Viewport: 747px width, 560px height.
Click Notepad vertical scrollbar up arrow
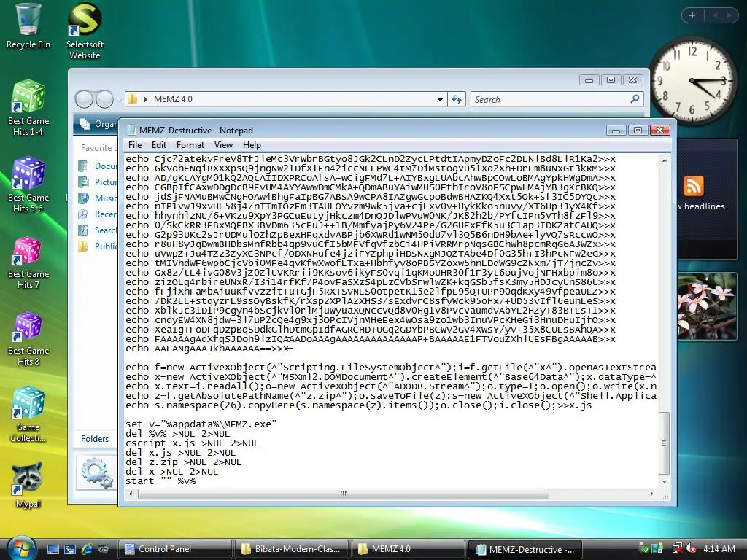coord(664,160)
